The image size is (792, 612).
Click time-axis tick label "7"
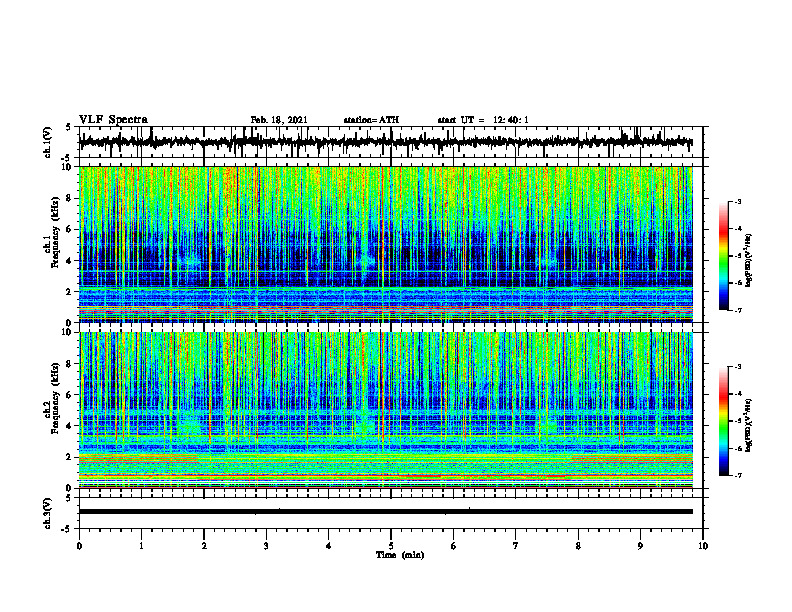click(516, 546)
